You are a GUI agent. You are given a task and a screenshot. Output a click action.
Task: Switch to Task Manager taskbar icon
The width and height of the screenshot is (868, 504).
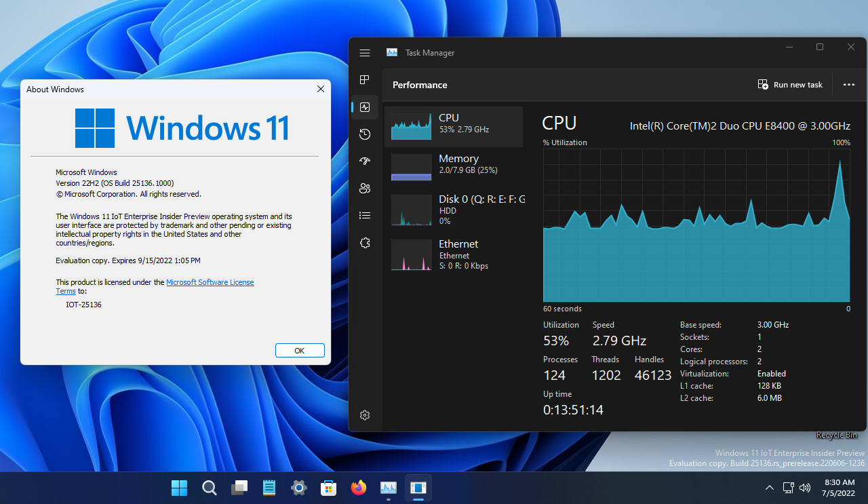tap(389, 488)
